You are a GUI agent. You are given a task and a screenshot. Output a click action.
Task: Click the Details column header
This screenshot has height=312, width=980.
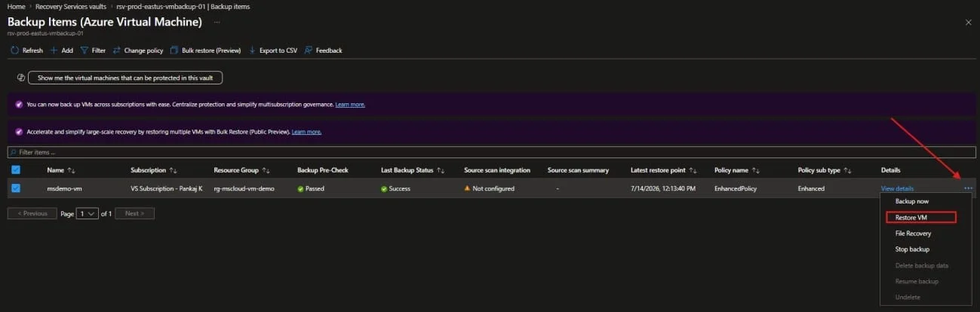890,170
